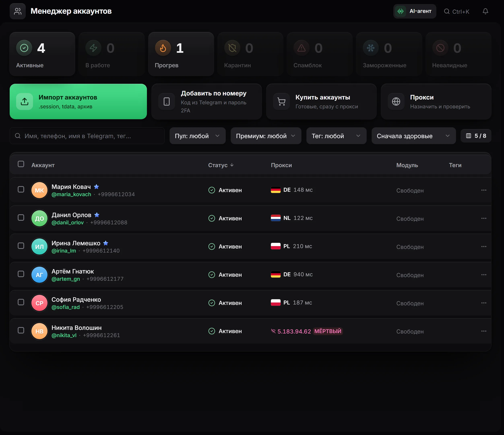Filter by Активные status card

[42, 54]
